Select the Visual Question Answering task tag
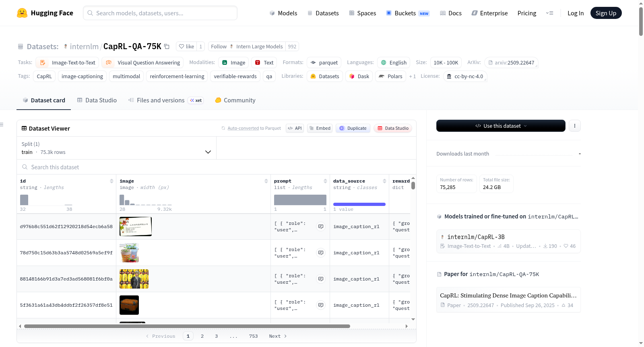The image size is (644, 347). pos(142,62)
